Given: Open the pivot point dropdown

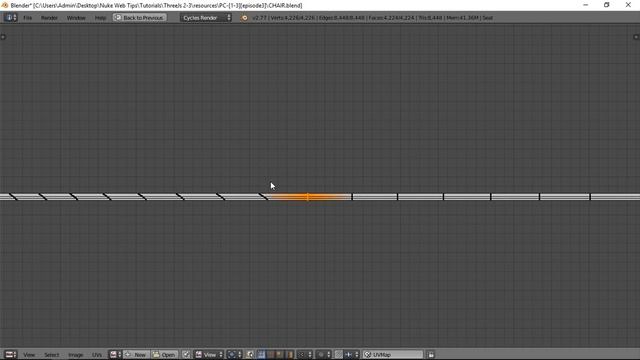Looking at the screenshot, I should point(234,354).
